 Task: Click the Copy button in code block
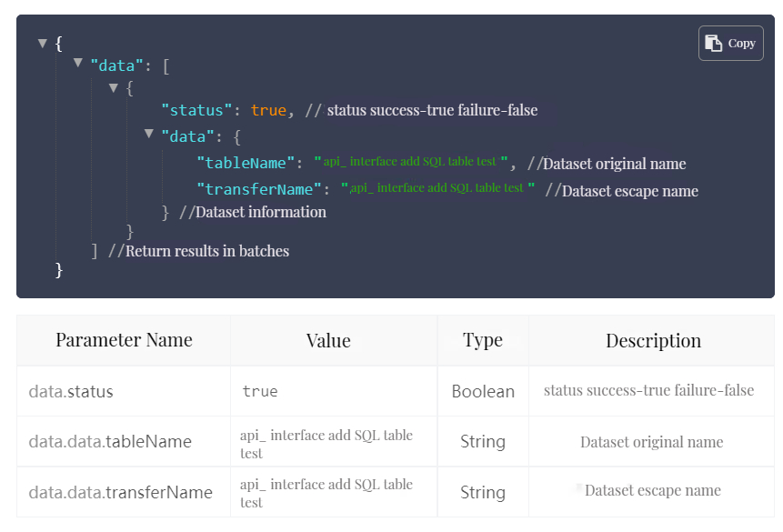[x=730, y=43]
